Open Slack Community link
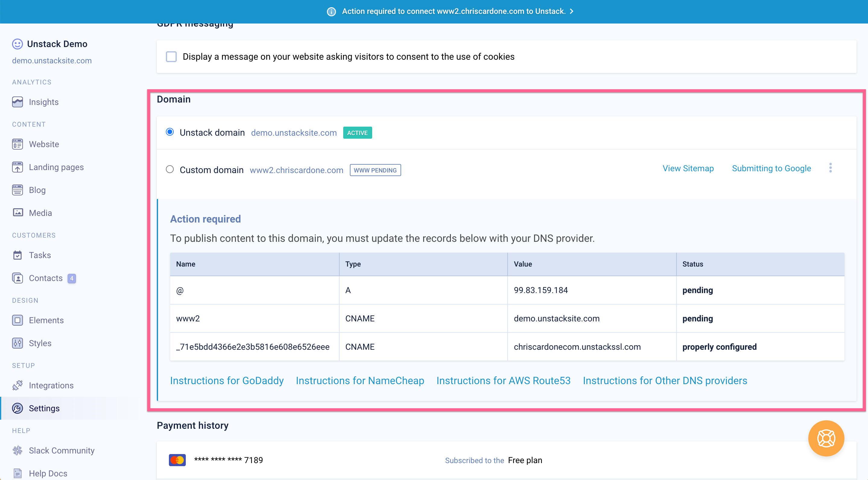The width and height of the screenshot is (868, 480). (x=62, y=450)
